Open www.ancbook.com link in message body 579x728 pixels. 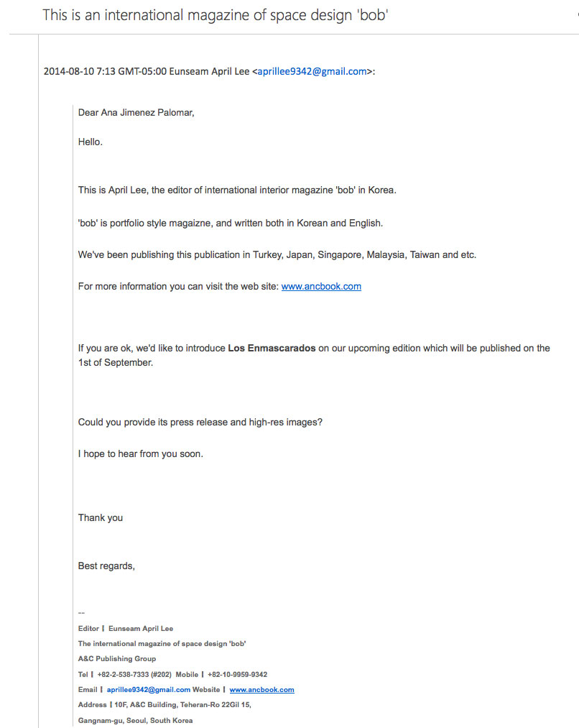(321, 286)
